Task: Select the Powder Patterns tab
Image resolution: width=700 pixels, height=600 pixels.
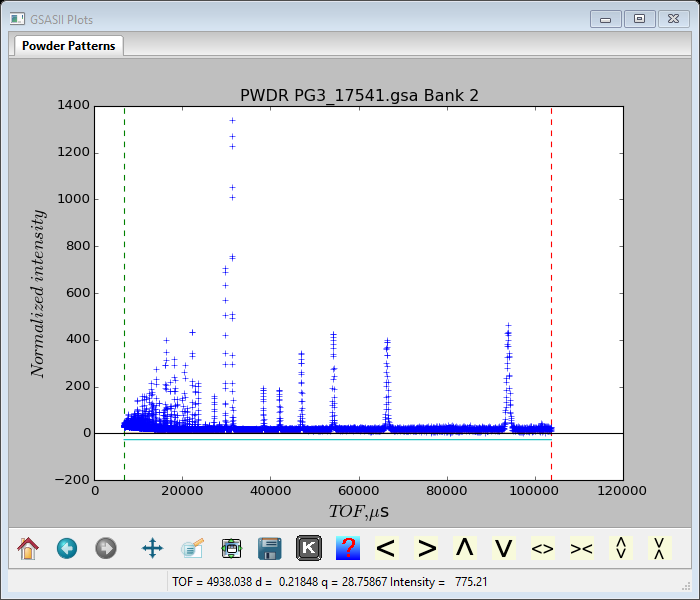Action: 69,46
